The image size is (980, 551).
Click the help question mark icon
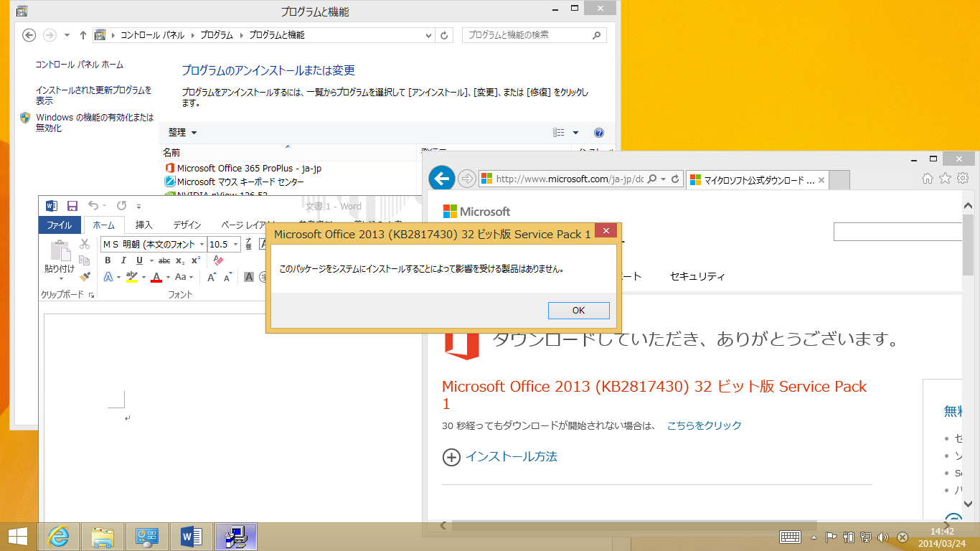599,133
